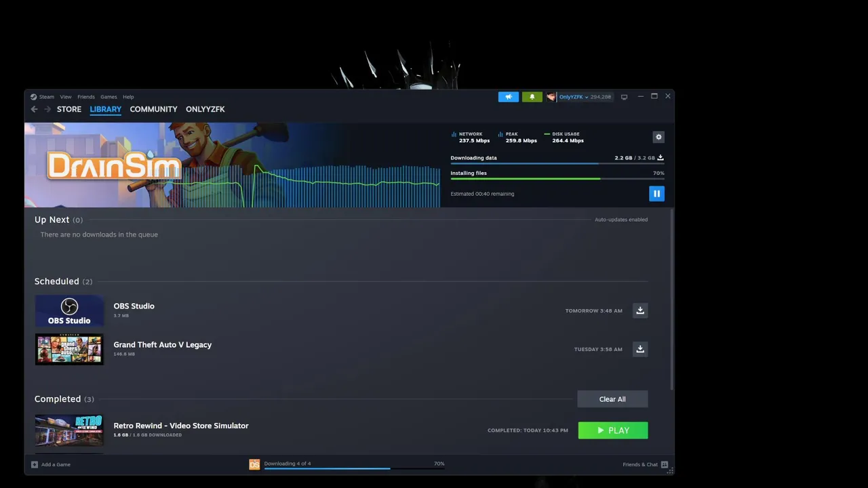Open the OBS Studio thumbnail
868x488 pixels.
click(x=69, y=311)
